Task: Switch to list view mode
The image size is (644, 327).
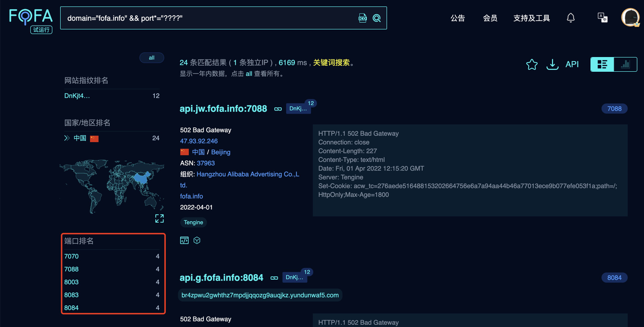Action: point(602,64)
